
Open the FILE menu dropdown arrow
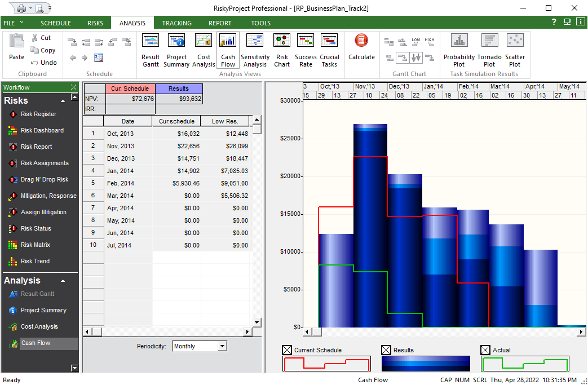point(22,23)
